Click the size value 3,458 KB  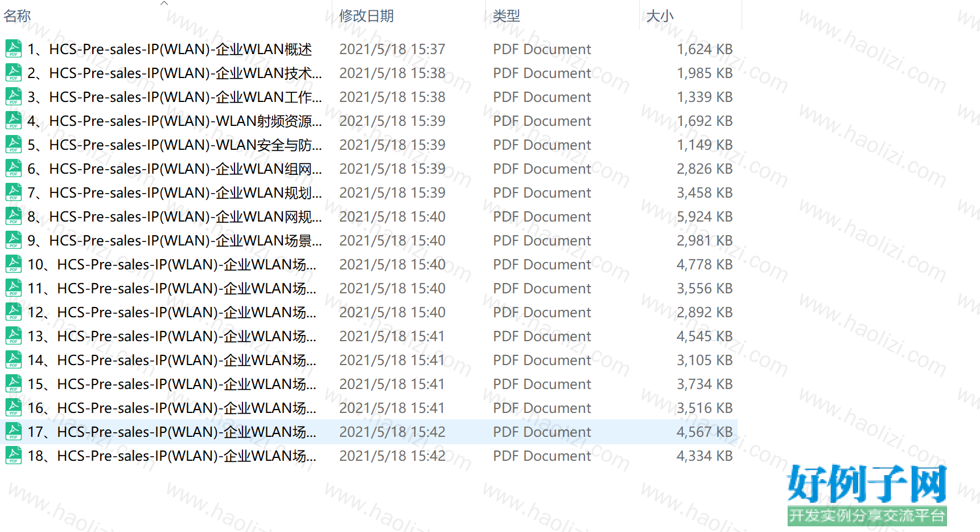[705, 193]
